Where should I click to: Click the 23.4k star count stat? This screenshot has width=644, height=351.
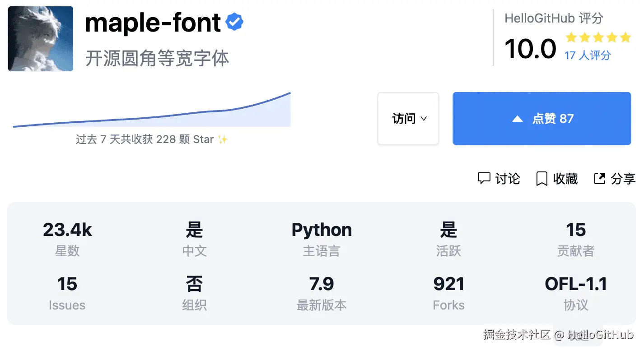(67, 230)
